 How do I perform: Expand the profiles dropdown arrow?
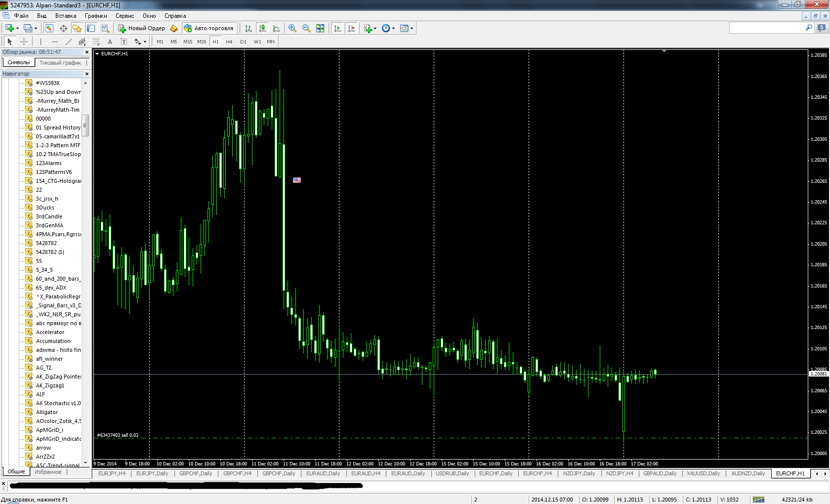[36, 28]
